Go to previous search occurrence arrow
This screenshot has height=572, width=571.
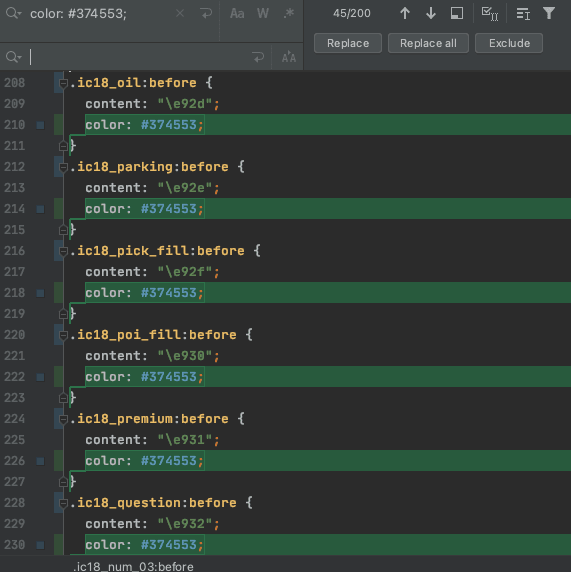click(405, 14)
